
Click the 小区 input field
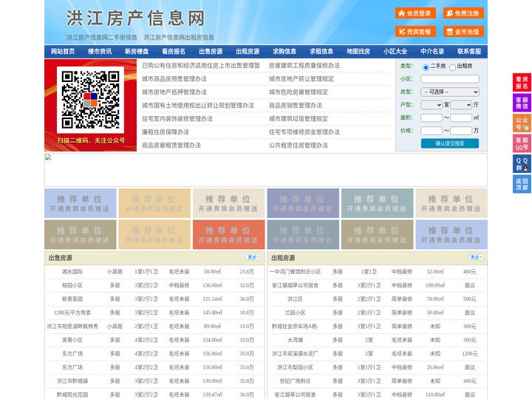[x=450, y=79]
